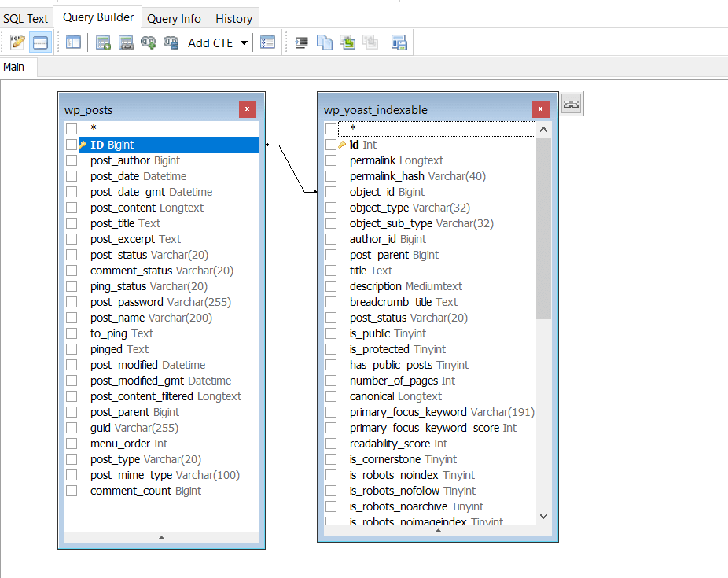Image resolution: width=728 pixels, height=578 pixels.
Task: Click the chain link button beside wp_yoast_indexable
Action: click(x=571, y=104)
